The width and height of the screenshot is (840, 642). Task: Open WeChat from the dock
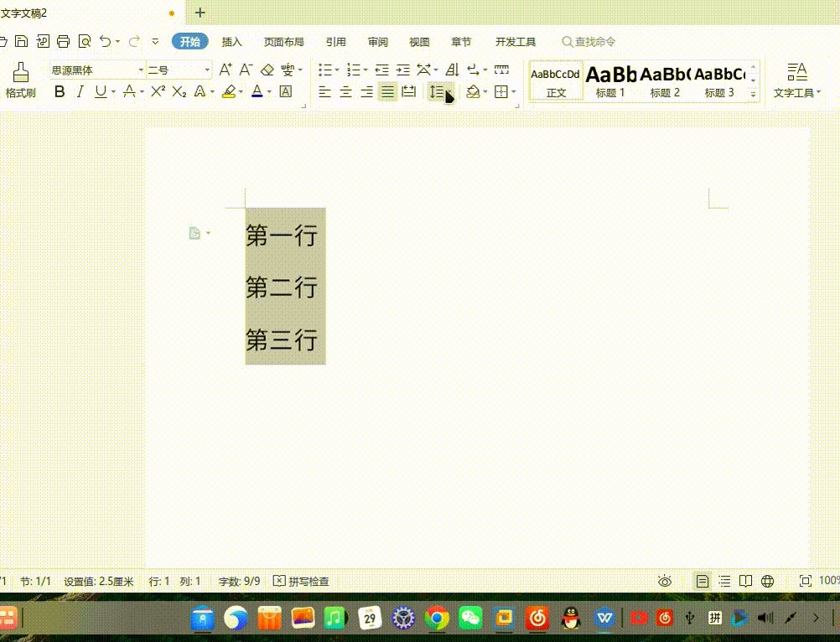click(469, 618)
